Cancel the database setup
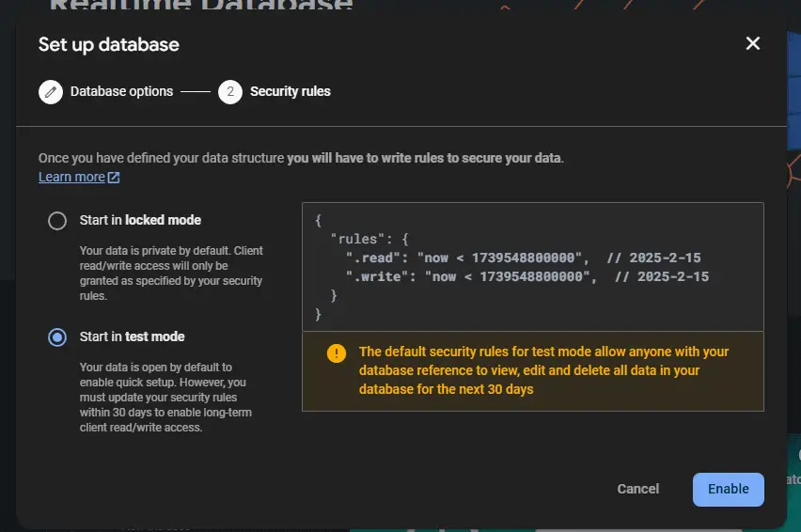The height and width of the screenshot is (532, 801). [638, 489]
